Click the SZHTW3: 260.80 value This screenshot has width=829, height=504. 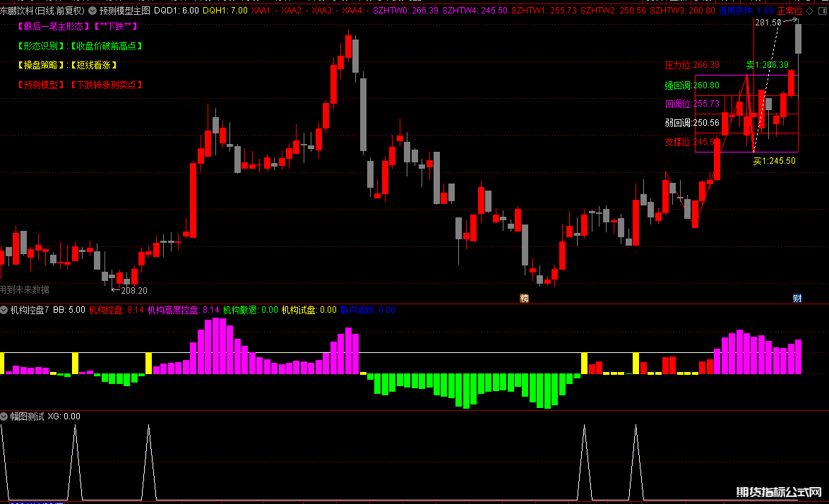(683, 11)
